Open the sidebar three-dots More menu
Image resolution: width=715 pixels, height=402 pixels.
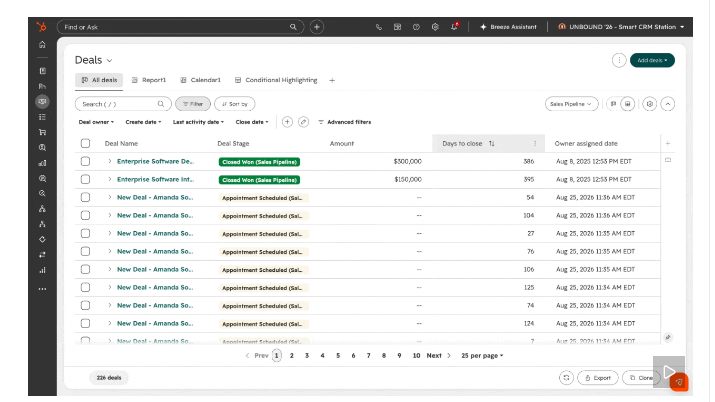(42, 289)
